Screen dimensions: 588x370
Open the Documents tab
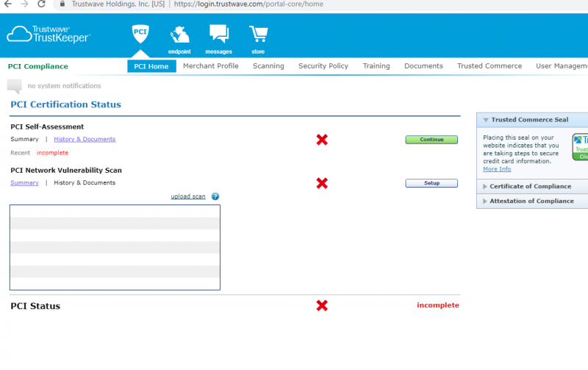click(x=423, y=66)
